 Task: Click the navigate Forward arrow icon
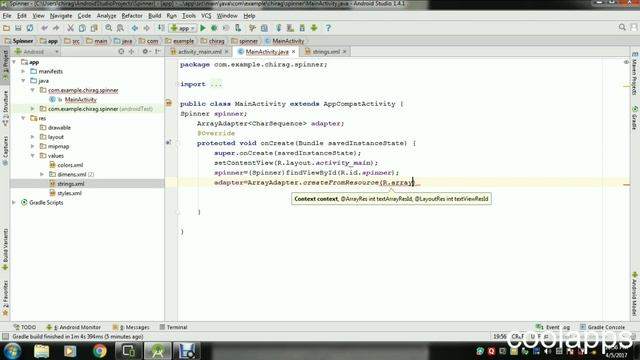pos(146,28)
